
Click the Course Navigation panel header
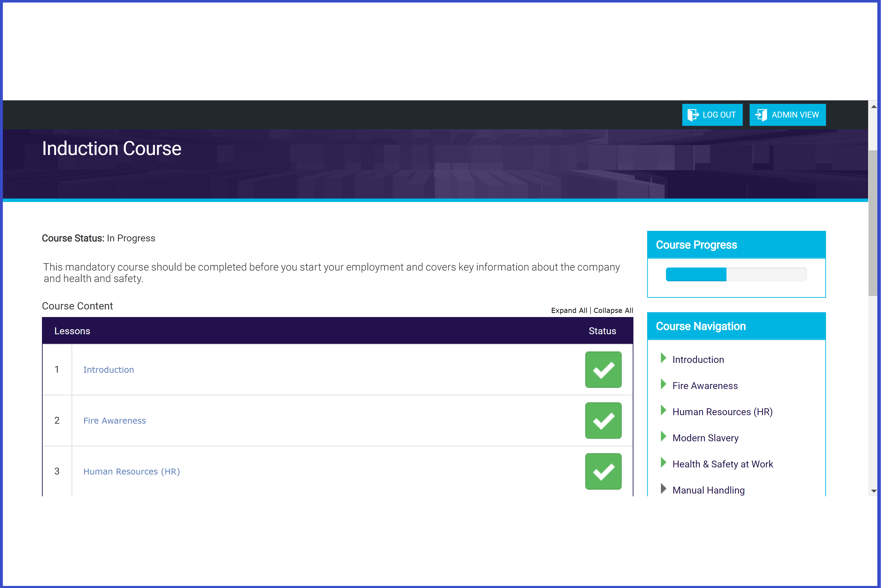(x=736, y=326)
